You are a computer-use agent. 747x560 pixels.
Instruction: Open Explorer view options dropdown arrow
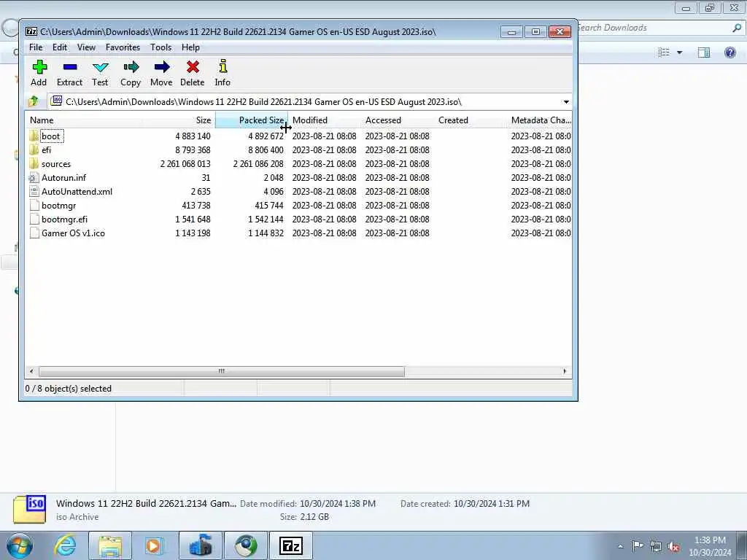point(680,52)
